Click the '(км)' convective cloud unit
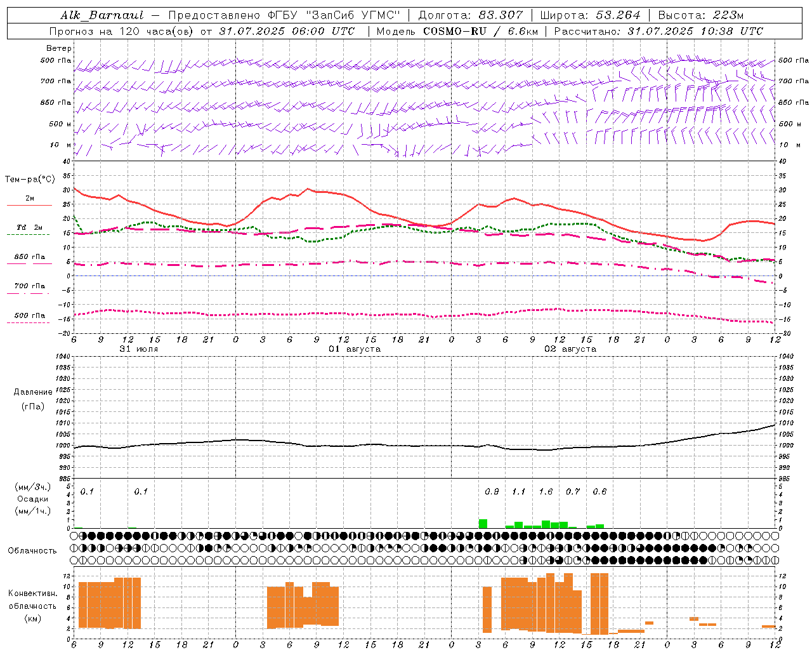Screen dimensions: 812x650 coord(32,619)
